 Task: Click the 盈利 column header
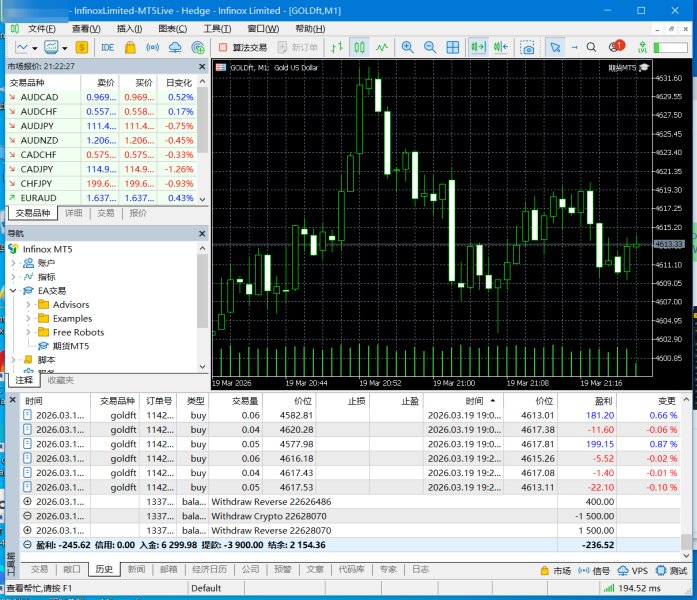pyautogui.click(x=602, y=400)
